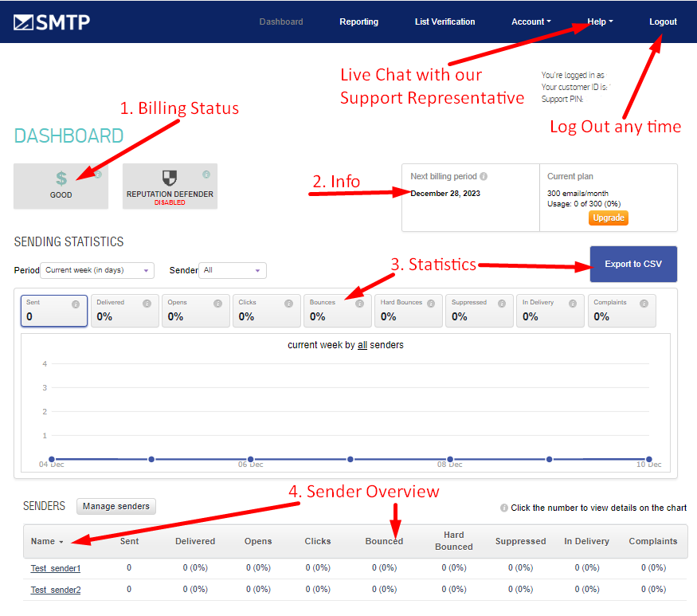Click the 08 Dec data point on chart
This screenshot has height=616, width=697.
450,459
